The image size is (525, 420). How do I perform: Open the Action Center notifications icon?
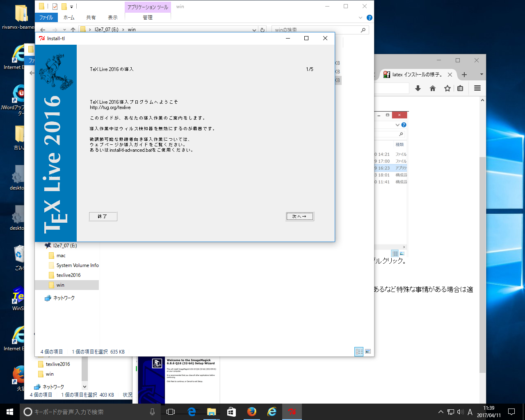tap(511, 412)
